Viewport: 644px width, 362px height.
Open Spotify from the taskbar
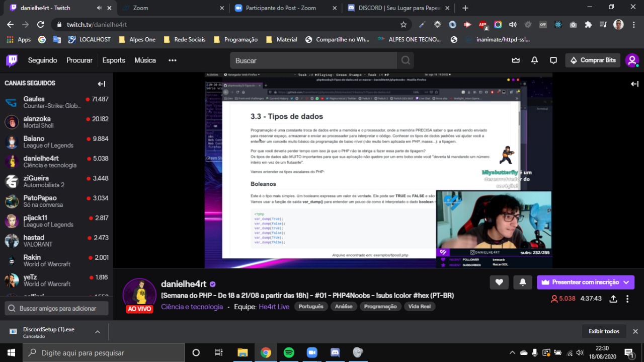[x=289, y=352]
